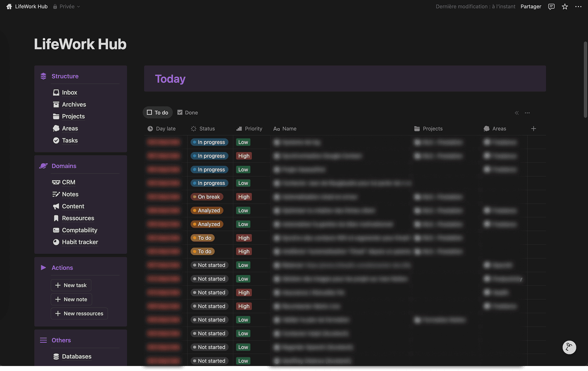The height and width of the screenshot is (371, 588).
Task: Click the Dernière modification timestamp text
Action: [x=475, y=7]
